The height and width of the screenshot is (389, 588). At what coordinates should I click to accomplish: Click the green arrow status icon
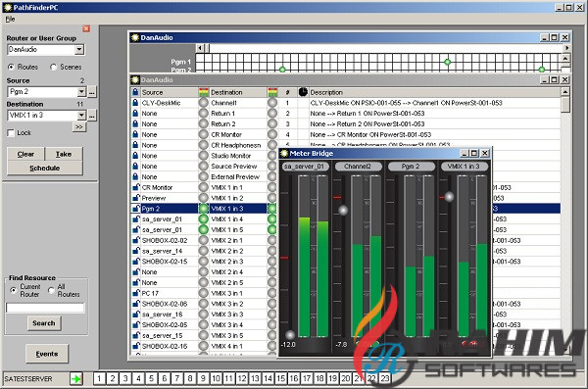[76, 379]
